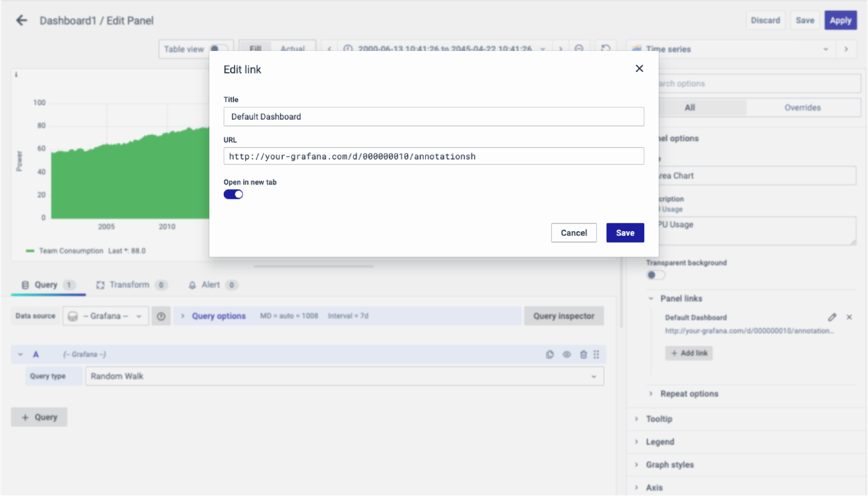Switch to the Overrides tab
The height and width of the screenshot is (496, 868).
(x=802, y=108)
